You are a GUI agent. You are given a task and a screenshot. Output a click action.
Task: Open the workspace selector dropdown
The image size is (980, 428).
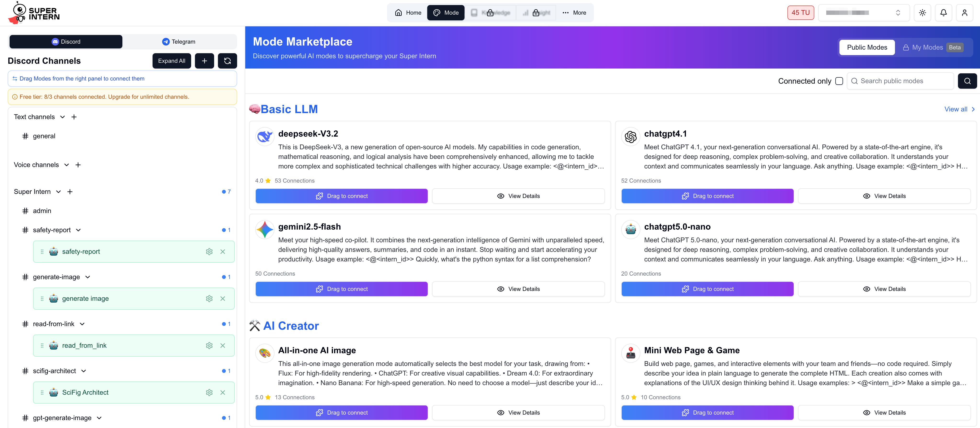click(x=864, y=12)
